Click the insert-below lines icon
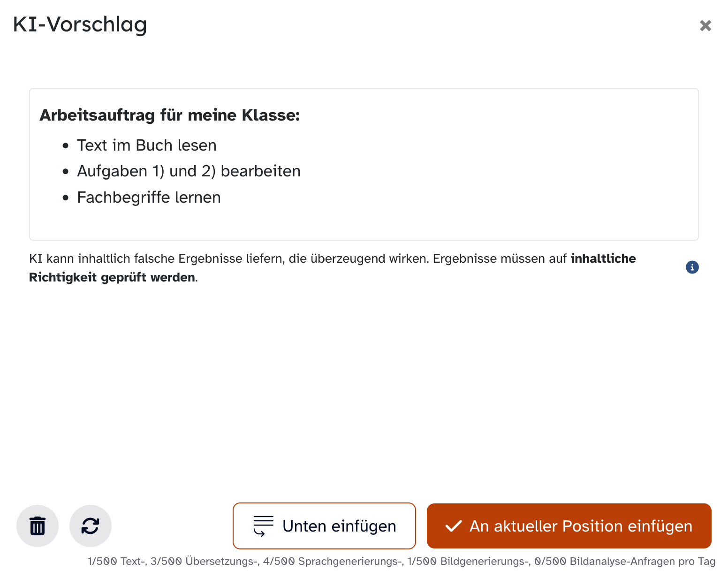 coord(263,526)
